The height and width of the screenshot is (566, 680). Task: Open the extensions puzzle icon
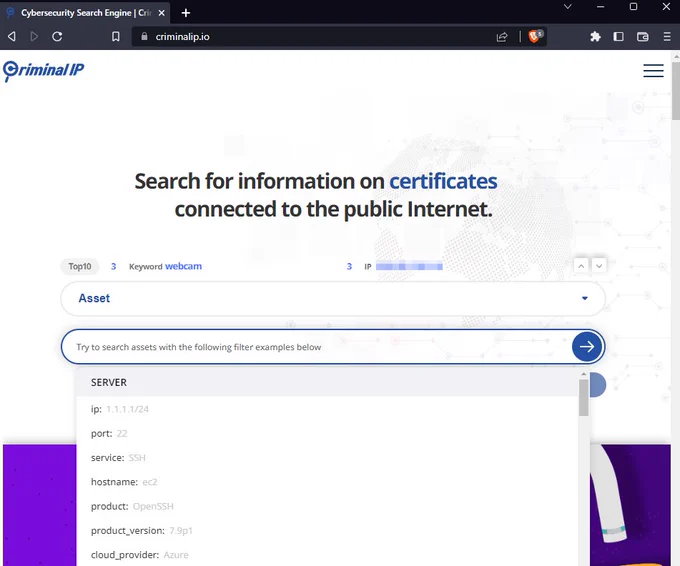click(595, 36)
